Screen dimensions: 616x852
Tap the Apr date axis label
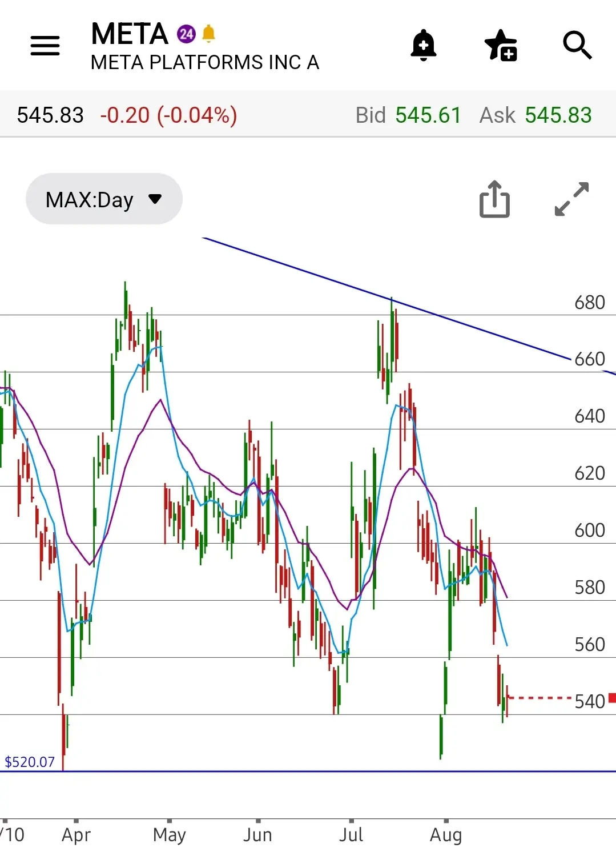click(x=76, y=835)
